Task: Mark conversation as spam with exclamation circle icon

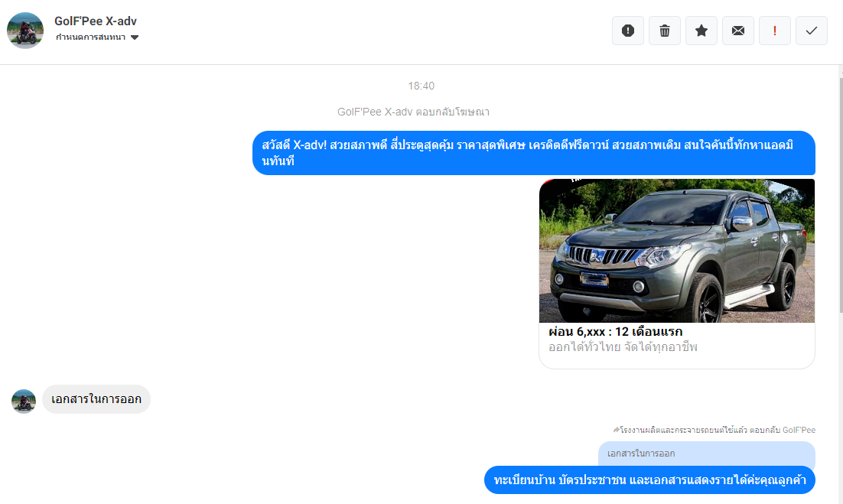Action: pyautogui.click(x=628, y=31)
